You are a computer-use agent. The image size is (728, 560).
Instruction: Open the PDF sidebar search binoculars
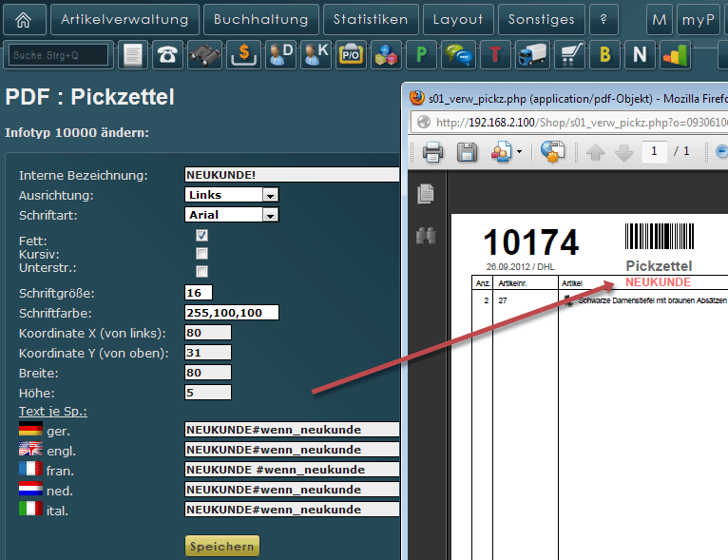426,236
